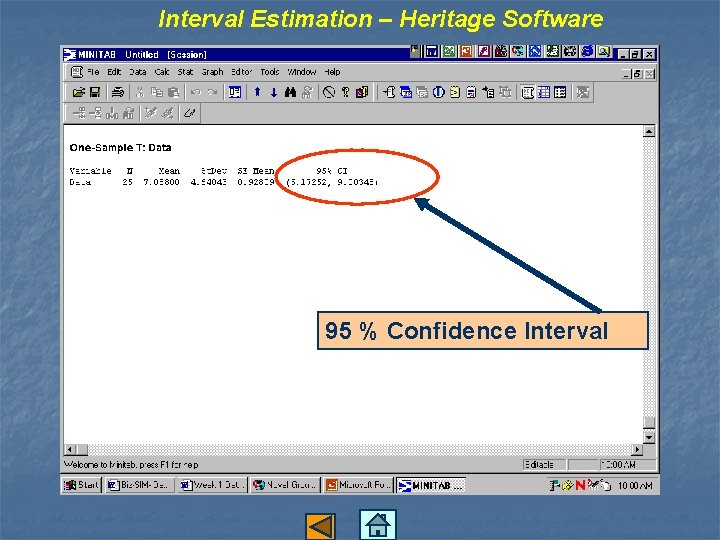Click the Cancel circle-slash icon
This screenshot has height=540, width=720.
coord(329,92)
